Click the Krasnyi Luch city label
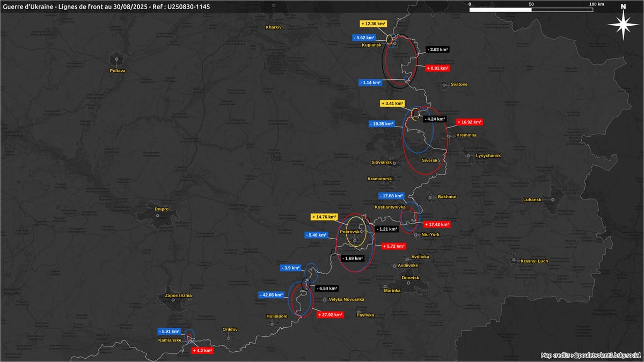The image size is (644, 362). [534, 261]
